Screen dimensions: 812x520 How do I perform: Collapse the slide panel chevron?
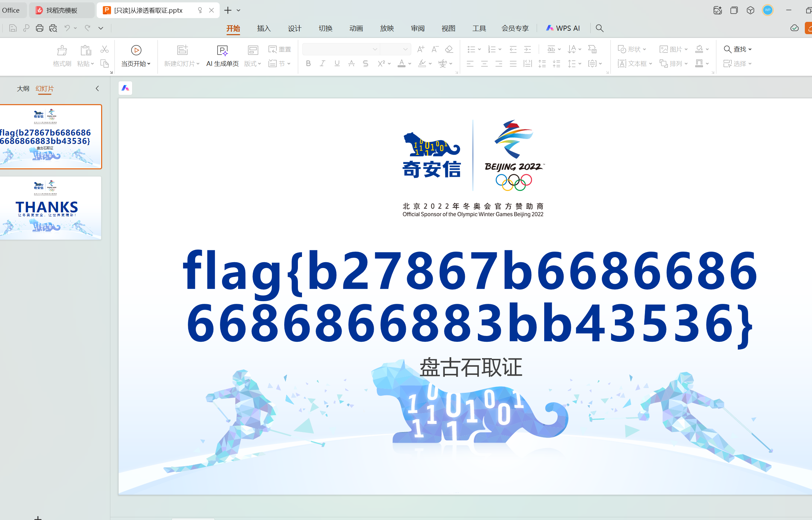tap(97, 89)
